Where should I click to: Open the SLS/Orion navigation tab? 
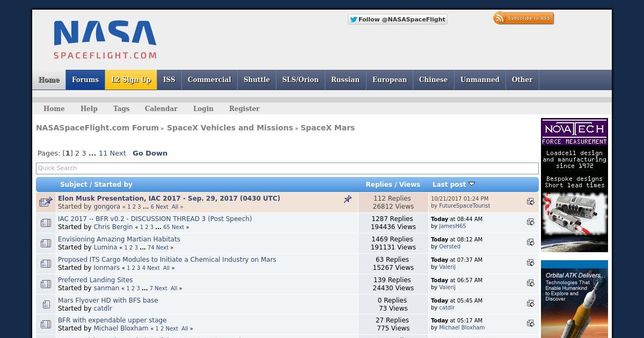301,80
